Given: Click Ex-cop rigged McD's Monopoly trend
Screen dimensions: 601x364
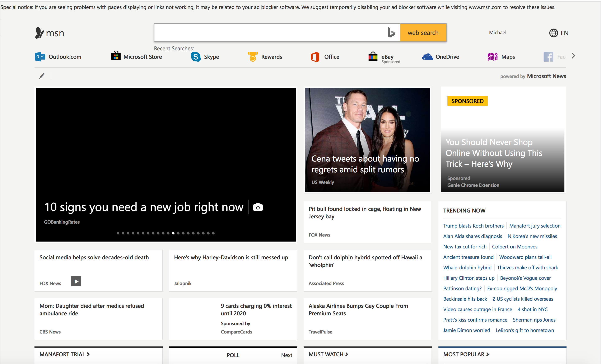Looking at the screenshot, I should (522, 289).
